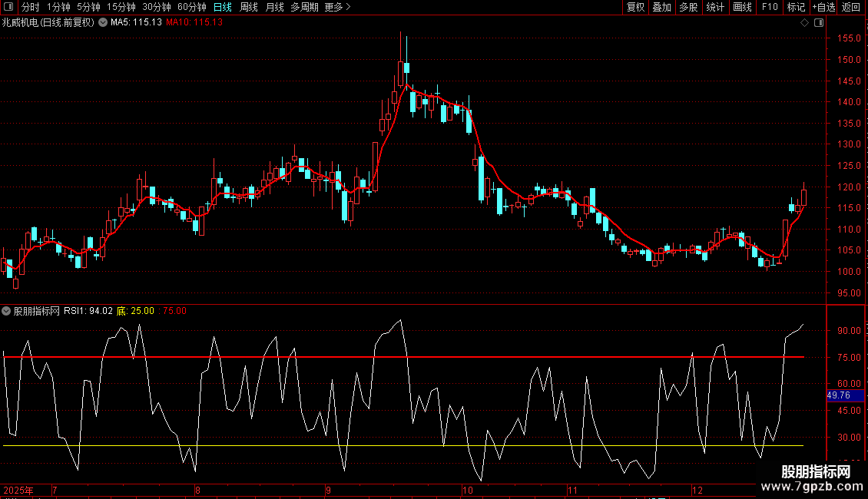
Task: Expand the 股朋指标网 indicator dropdown circle
Action: tap(6, 311)
